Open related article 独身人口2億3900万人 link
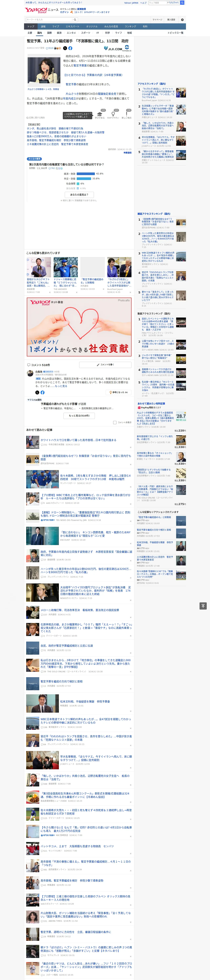 point(56,136)
